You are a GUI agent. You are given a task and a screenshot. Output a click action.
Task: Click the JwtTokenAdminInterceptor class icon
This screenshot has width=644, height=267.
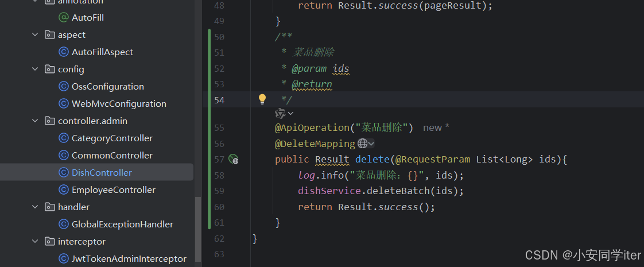coord(63,259)
